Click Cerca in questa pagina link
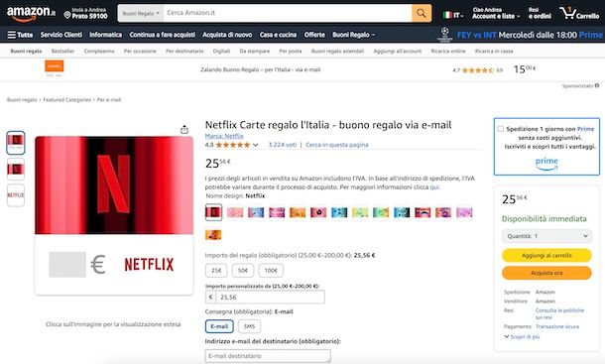This screenshot has width=605, height=364. pyautogui.click(x=337, y=145)
